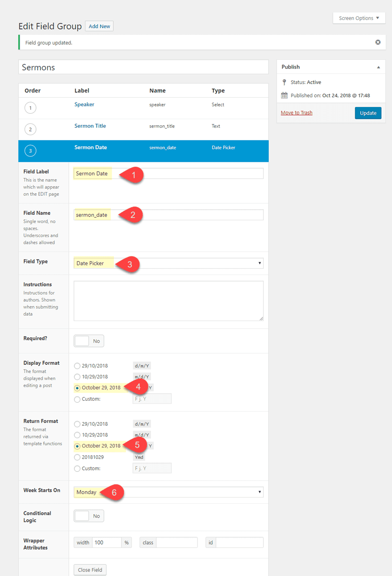Click the Add New button

click(99, 26)
